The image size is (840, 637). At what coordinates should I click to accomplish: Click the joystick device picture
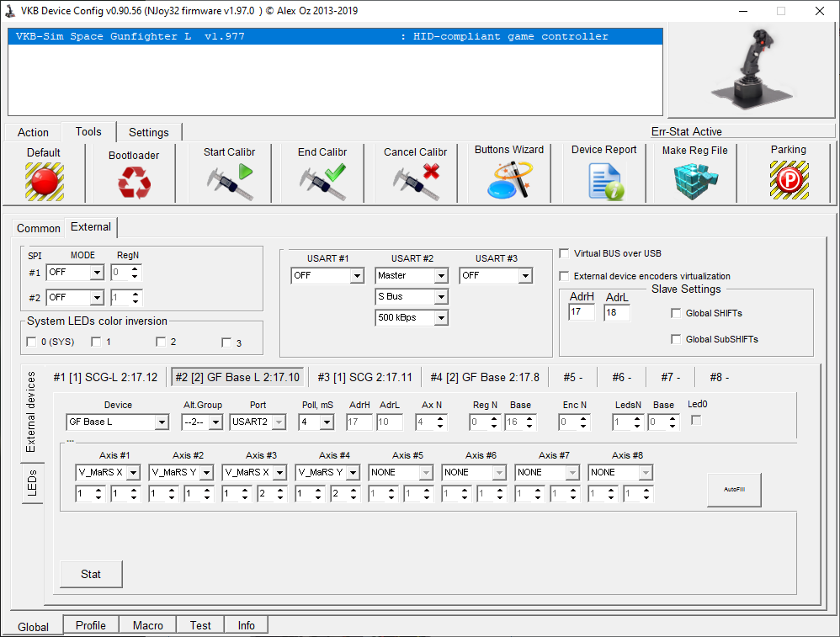tap(752, 70)
